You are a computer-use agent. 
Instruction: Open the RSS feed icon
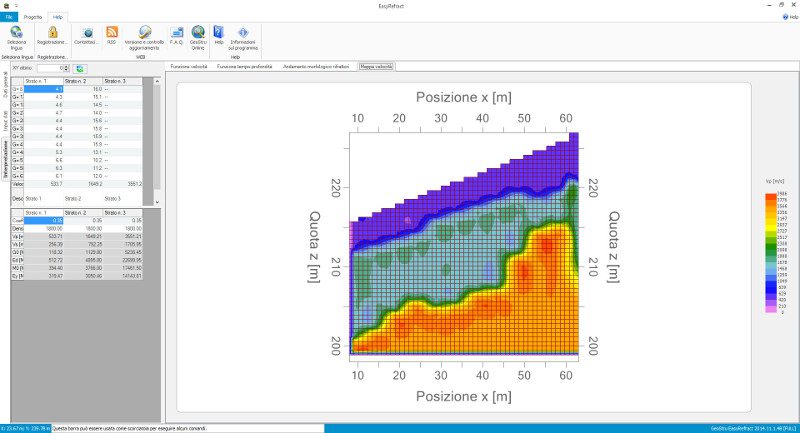pyautogui.click(x=112, y=33)
